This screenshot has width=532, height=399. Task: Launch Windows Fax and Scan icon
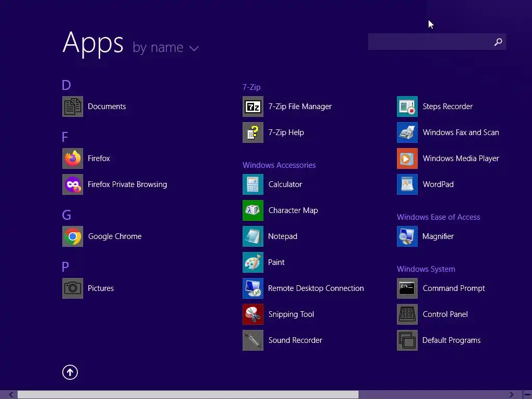tap(407, 132)
